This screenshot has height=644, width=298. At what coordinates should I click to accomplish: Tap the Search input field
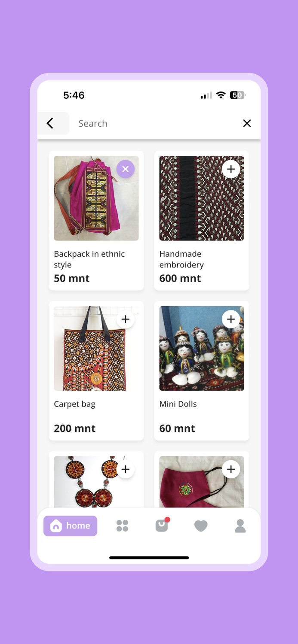155,124
